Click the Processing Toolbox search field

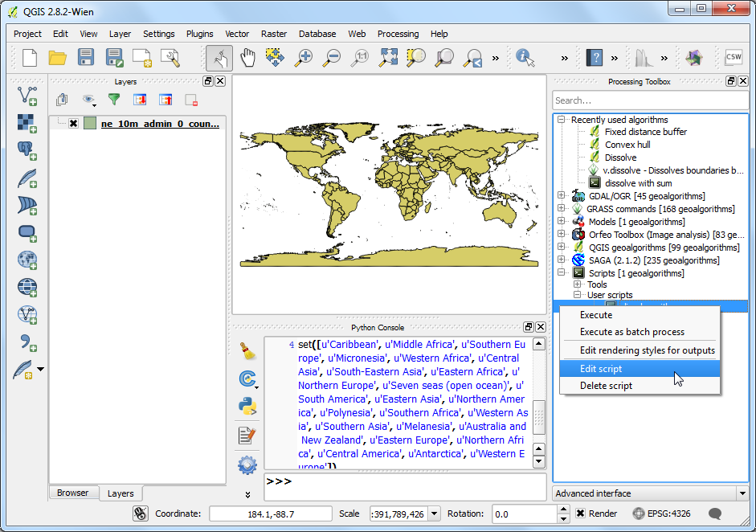(651, 100)
